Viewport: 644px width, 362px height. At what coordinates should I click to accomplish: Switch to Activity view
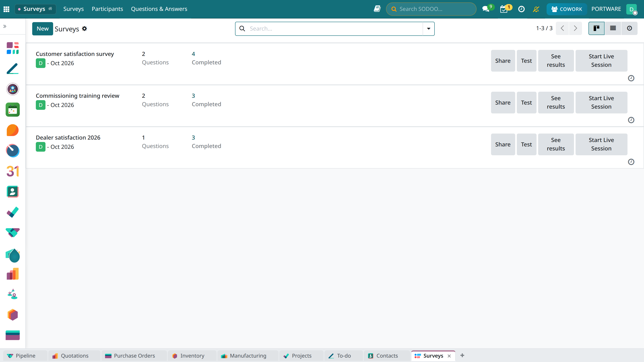coord(629,28)
